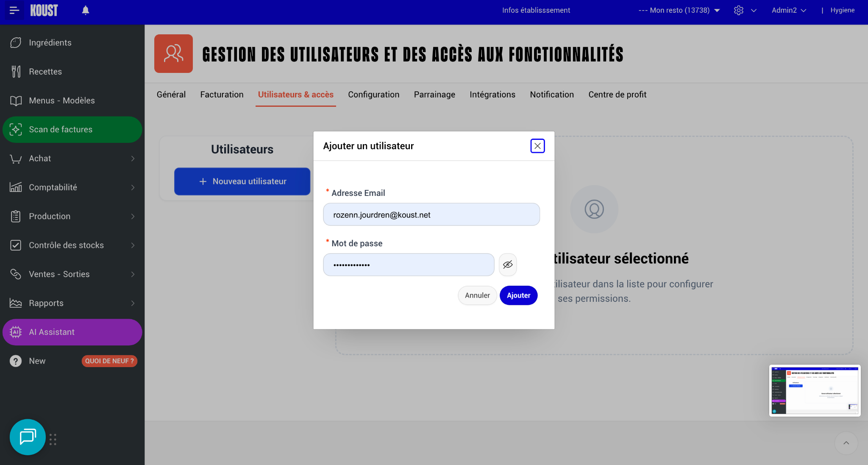Open the notifications bell icon

click(86, 10)
